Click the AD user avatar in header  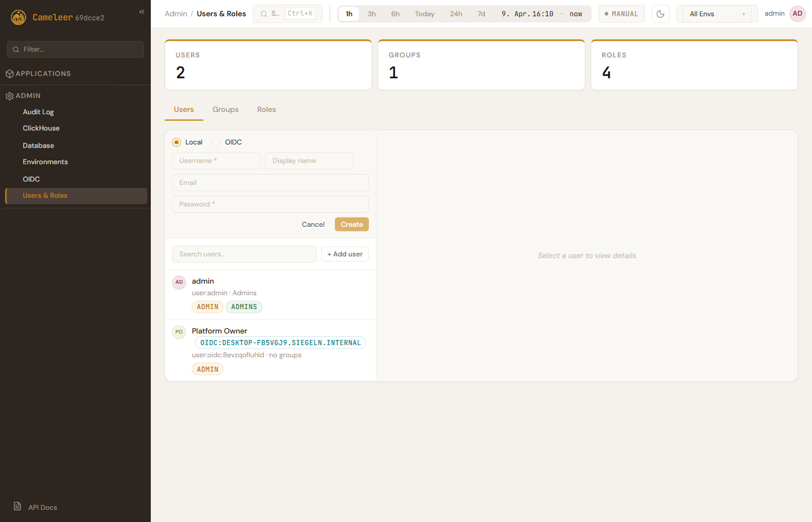point(797,14)
